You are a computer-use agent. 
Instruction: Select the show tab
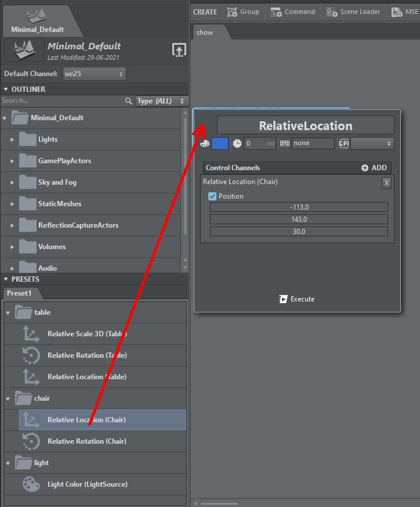(x=205, y=33)
